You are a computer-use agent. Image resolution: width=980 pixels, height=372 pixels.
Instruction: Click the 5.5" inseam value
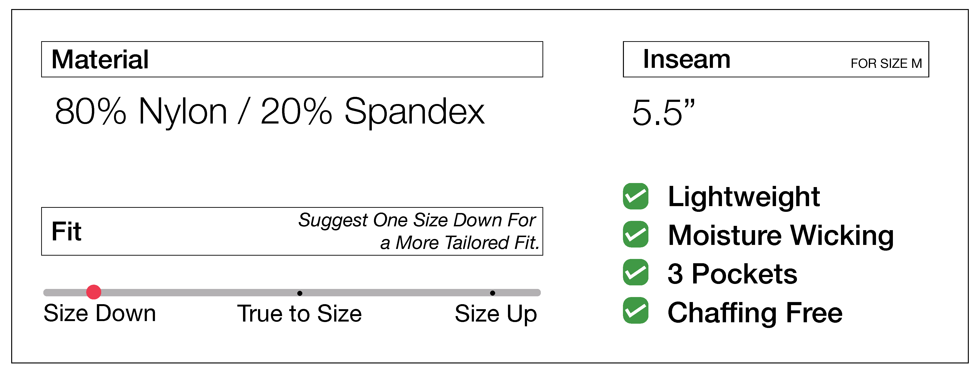point(663,112)
